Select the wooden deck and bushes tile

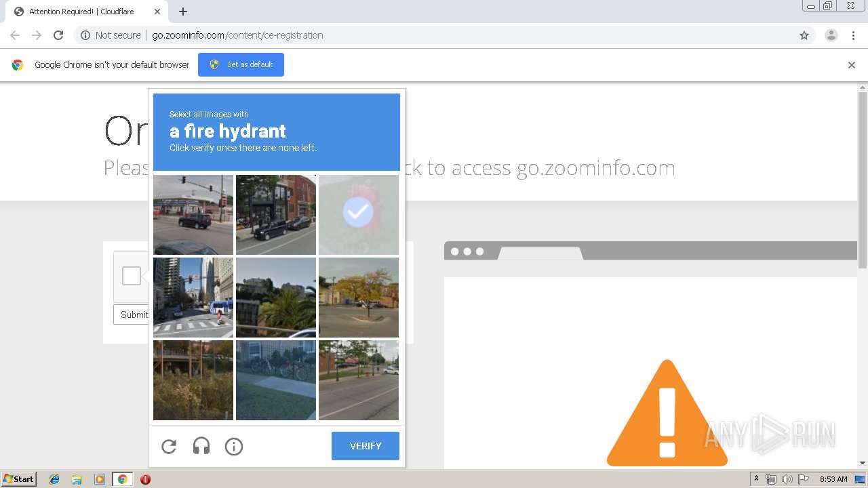pos(193,380)
